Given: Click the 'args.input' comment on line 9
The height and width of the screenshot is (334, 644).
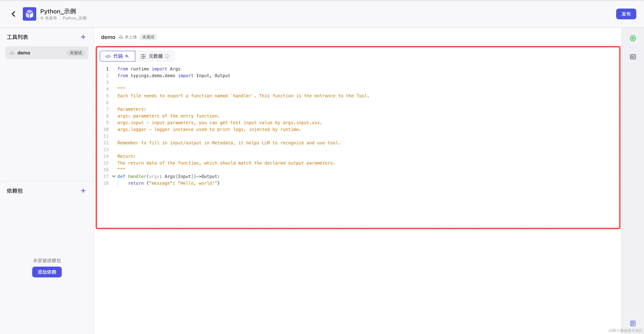Looking at the screenshot, I should 220,123.
